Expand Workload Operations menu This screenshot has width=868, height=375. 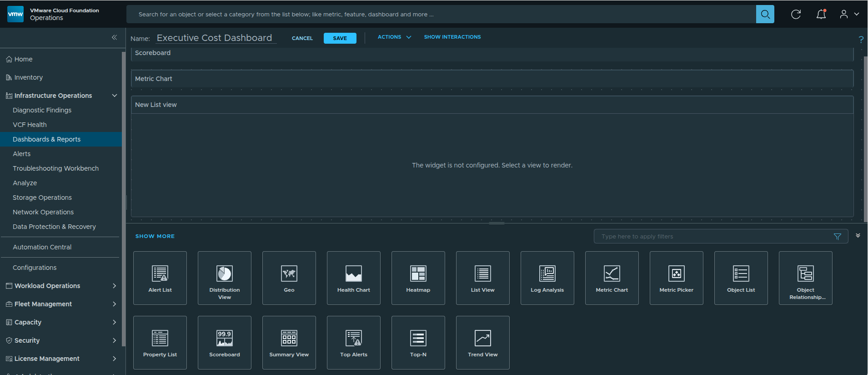pos(115,286)
